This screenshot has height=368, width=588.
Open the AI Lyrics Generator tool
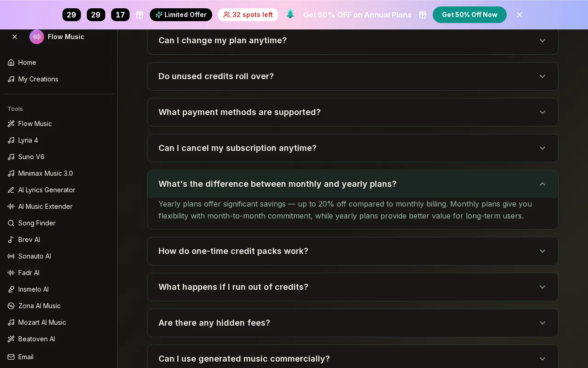(58, 190)
